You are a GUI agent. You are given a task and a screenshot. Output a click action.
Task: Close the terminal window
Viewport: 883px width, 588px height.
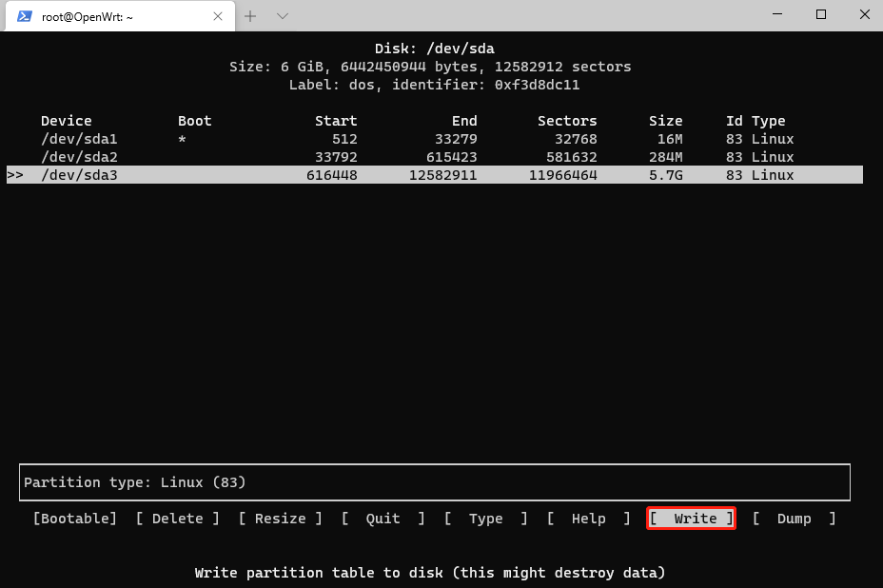(x=863, y=15)
